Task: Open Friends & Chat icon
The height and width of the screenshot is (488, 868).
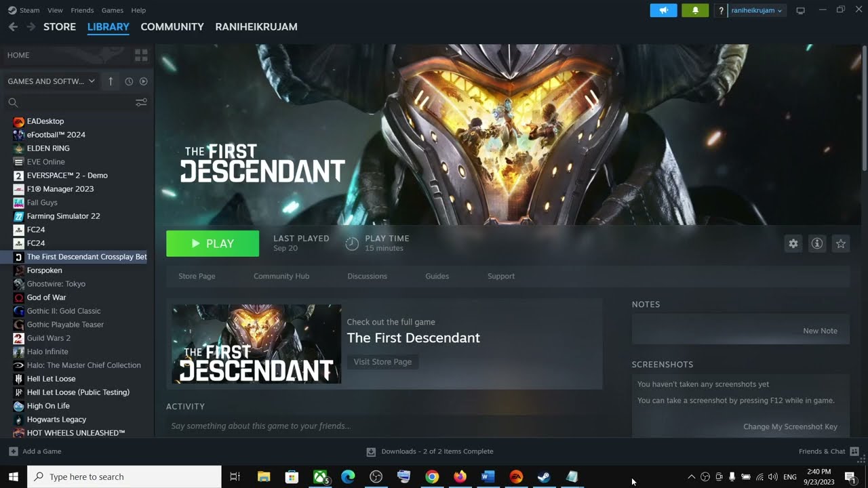Action: click(x=854, y=451)
